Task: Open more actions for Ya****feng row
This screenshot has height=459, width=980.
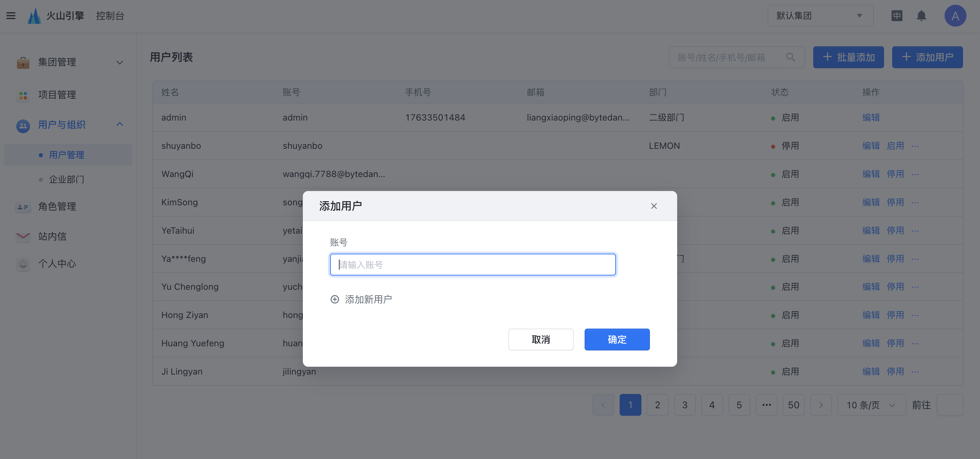Action: tap(915, 259)
